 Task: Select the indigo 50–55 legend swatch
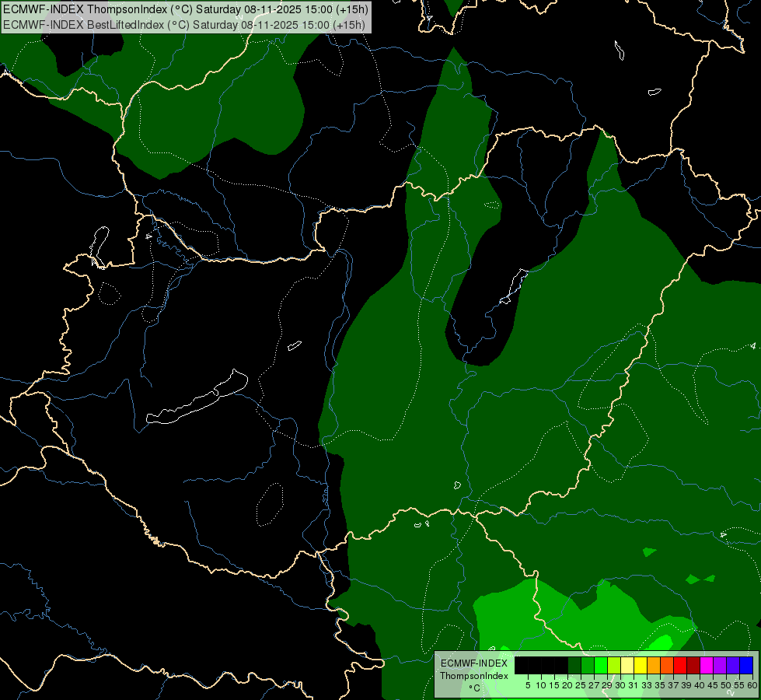733,666
